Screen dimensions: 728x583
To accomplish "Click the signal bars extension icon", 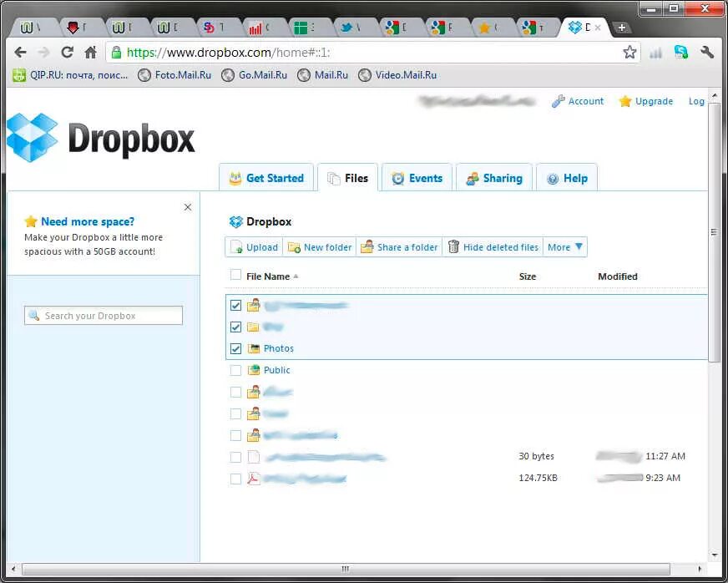I will point(655,53).
